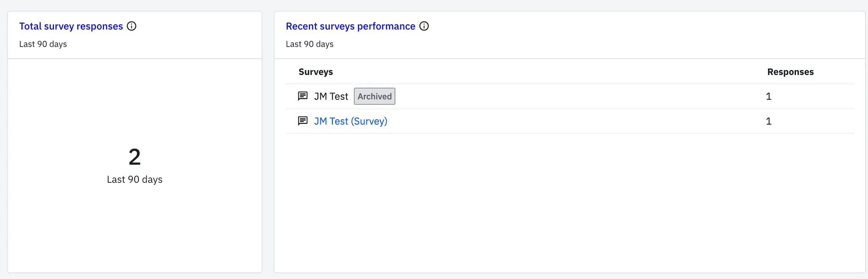Image resolution: width=868 pixels, height=279 pixels.
Task: Click Last 90 days subtitle under Recent surveys performance
Action: [309, 44]
